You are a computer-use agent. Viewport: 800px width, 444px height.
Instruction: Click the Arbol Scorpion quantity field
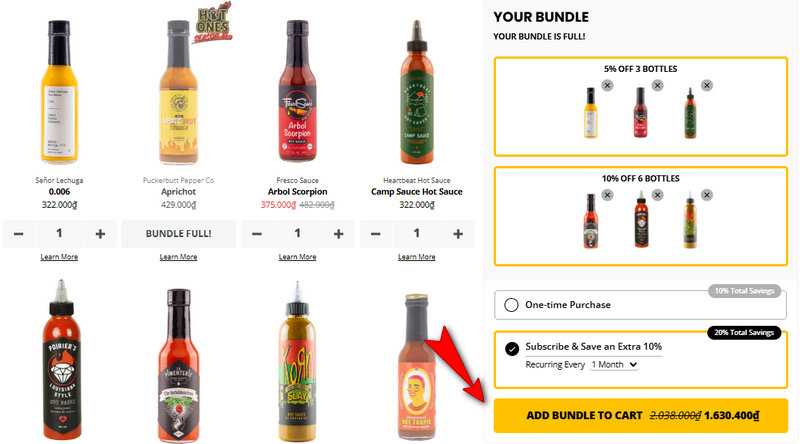point(297,234)
